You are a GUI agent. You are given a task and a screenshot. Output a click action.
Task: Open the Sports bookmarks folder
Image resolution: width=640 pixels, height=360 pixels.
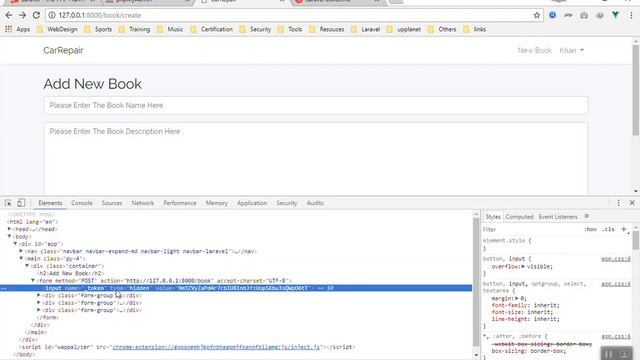pyautogui.click(x=98, y=29)
